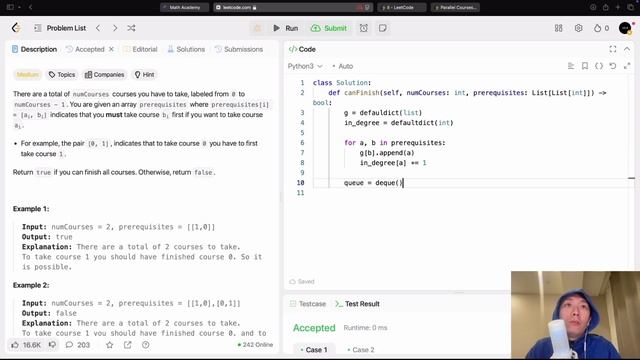
Task: Run the code
Action: pyautogui.click(x=286, y=28)
